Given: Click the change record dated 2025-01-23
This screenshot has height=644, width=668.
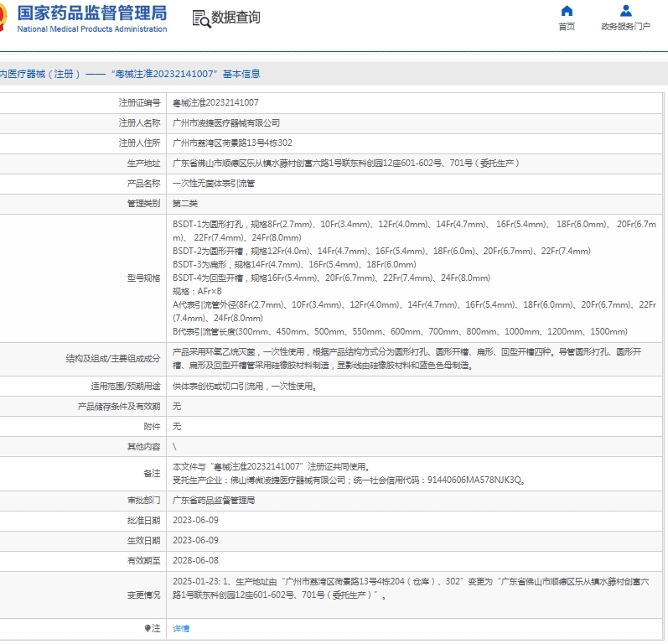Looking at the screenshot, I should coord(412,588).
